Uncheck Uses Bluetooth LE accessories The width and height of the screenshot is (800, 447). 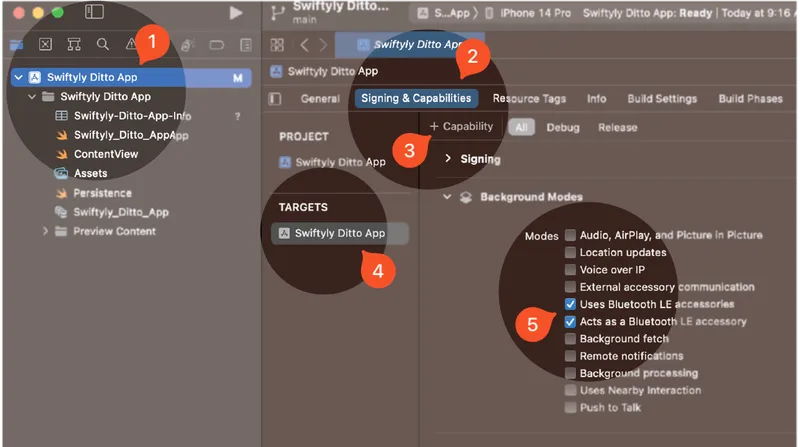coord(570,304)
